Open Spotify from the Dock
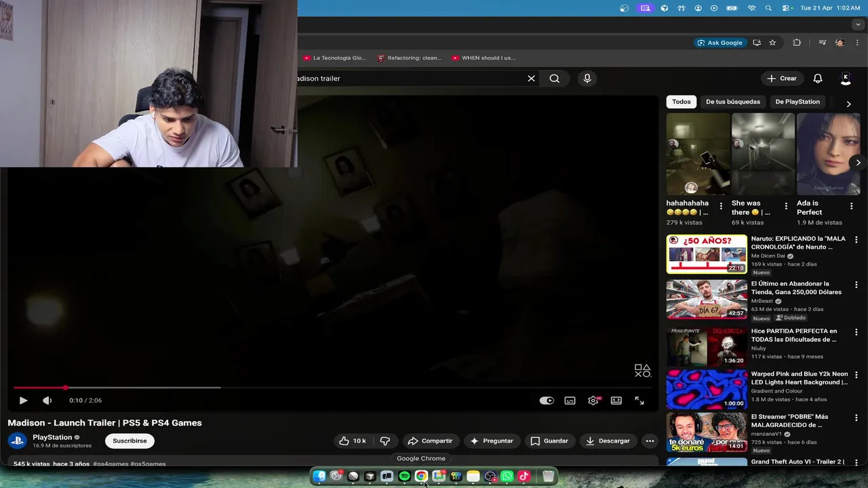The width and height of the screenshot is (868, 488). click(404, 476)
